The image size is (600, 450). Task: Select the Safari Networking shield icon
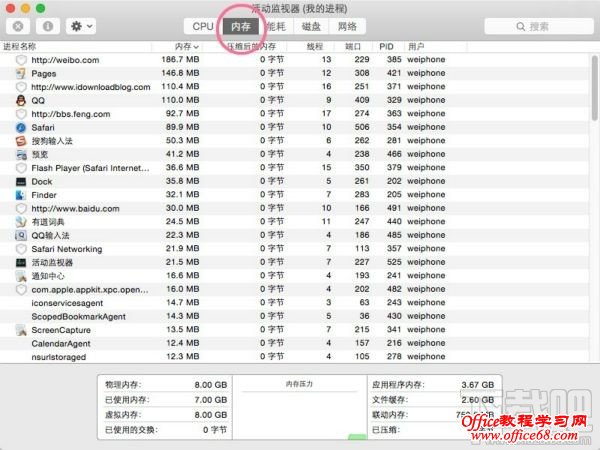click(21, 249)
